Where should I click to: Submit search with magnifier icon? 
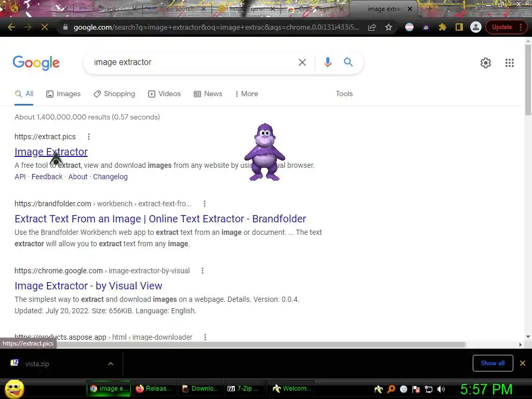pyautogui.click(x=348, y=62)
